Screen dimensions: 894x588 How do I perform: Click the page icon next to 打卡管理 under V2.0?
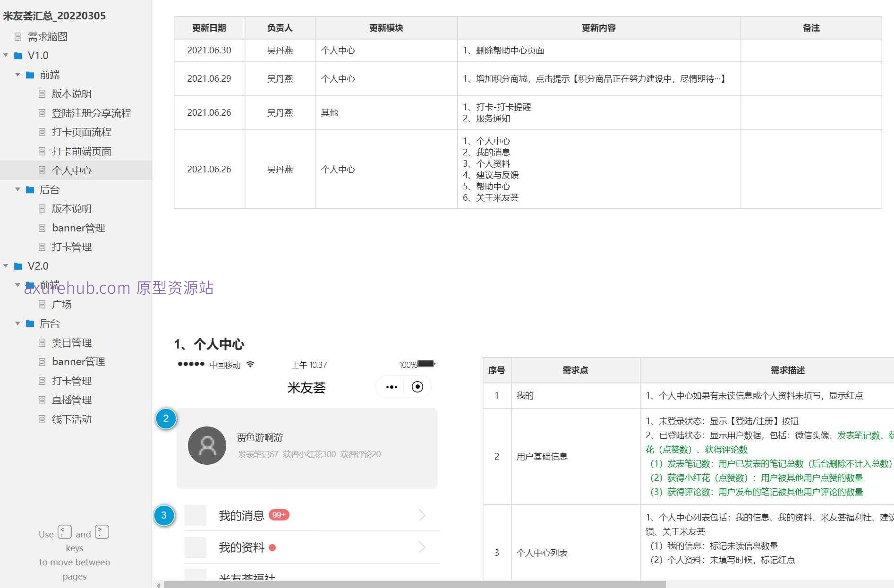pos(42,381)
